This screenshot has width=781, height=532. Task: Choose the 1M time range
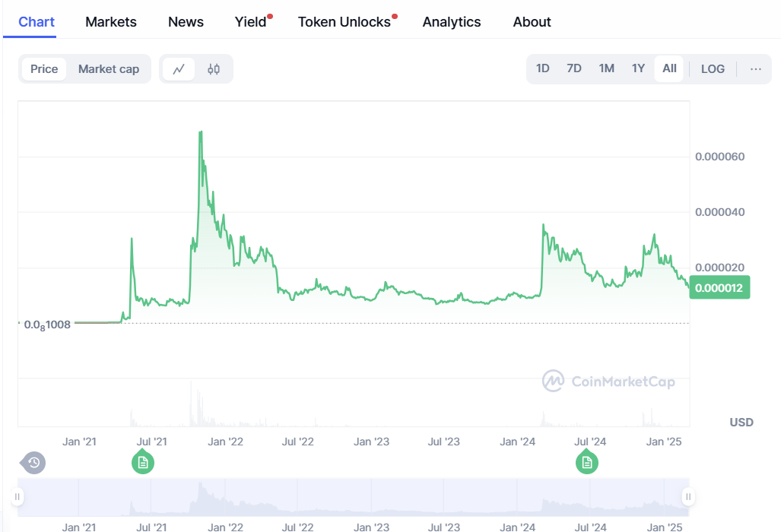(x=606, y=68)
